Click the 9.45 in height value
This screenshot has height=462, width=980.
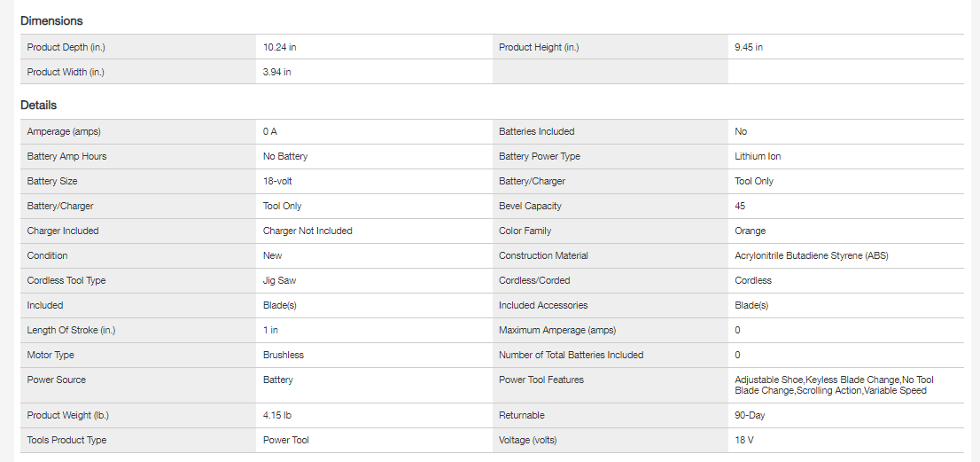click(749, 47)
